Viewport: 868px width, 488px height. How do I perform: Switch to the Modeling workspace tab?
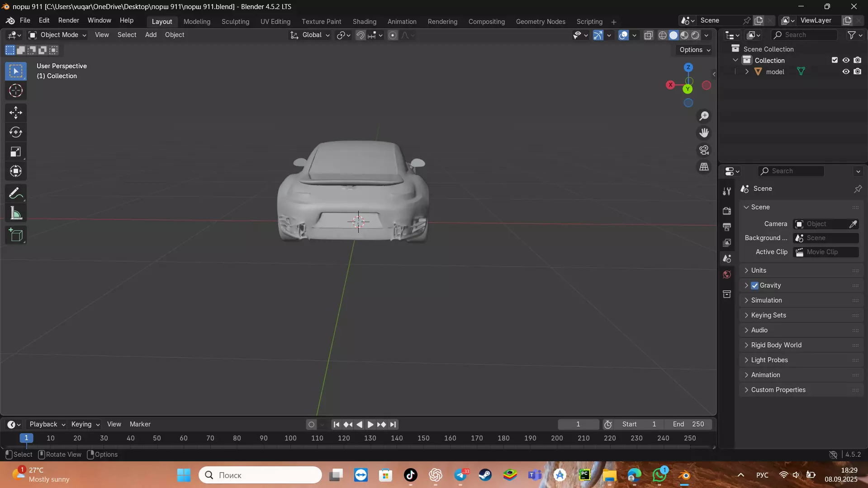coord(197,22)
